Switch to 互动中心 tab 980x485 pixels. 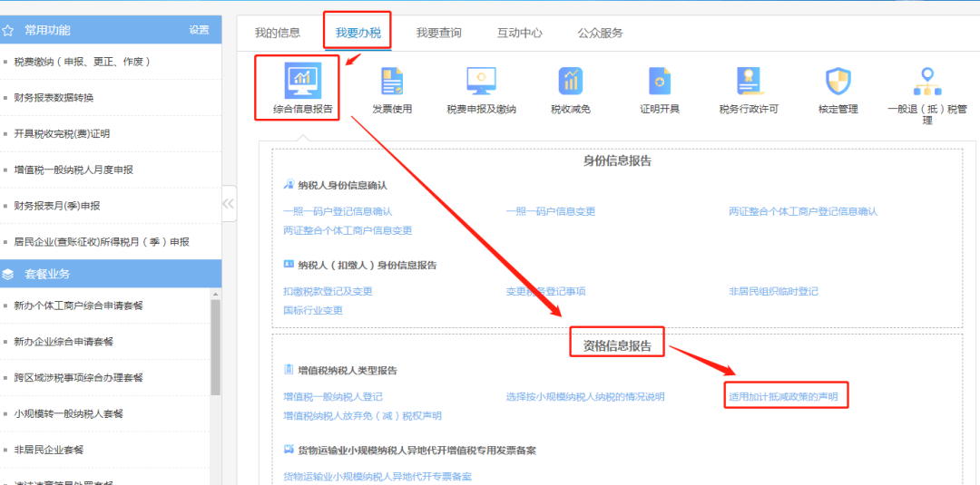point(520,33)
